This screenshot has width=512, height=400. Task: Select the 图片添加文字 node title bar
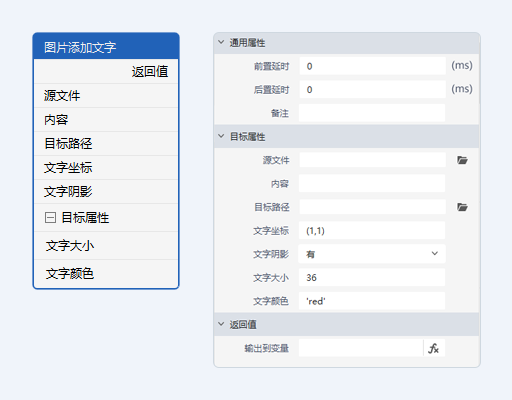pos(106,47)
